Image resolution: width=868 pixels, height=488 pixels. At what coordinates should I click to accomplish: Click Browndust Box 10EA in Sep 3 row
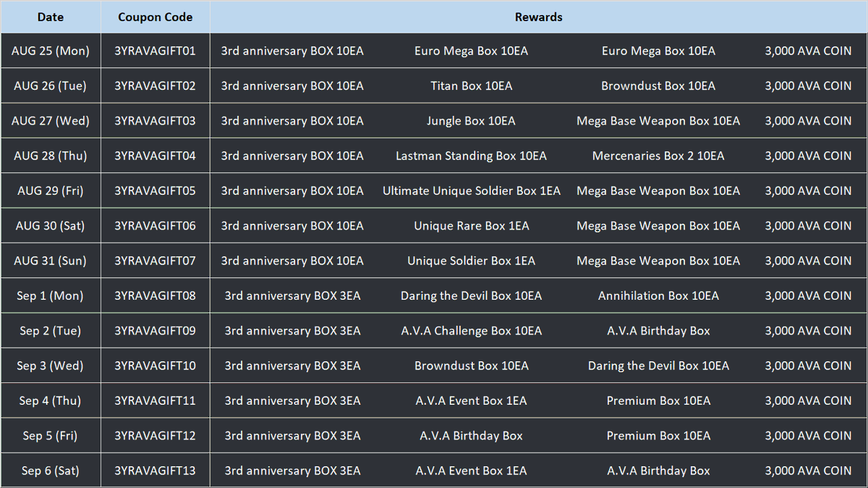471,366
